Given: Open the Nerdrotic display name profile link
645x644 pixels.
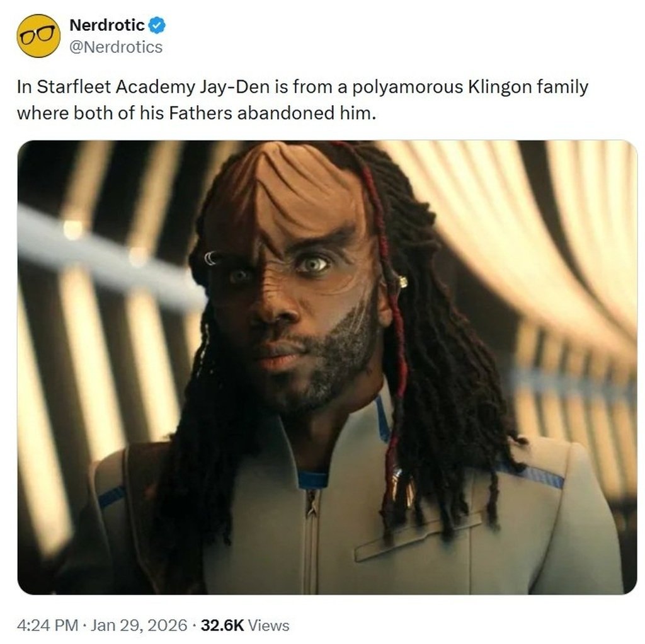Looking at the screenshot, I should tap(107, 25).
